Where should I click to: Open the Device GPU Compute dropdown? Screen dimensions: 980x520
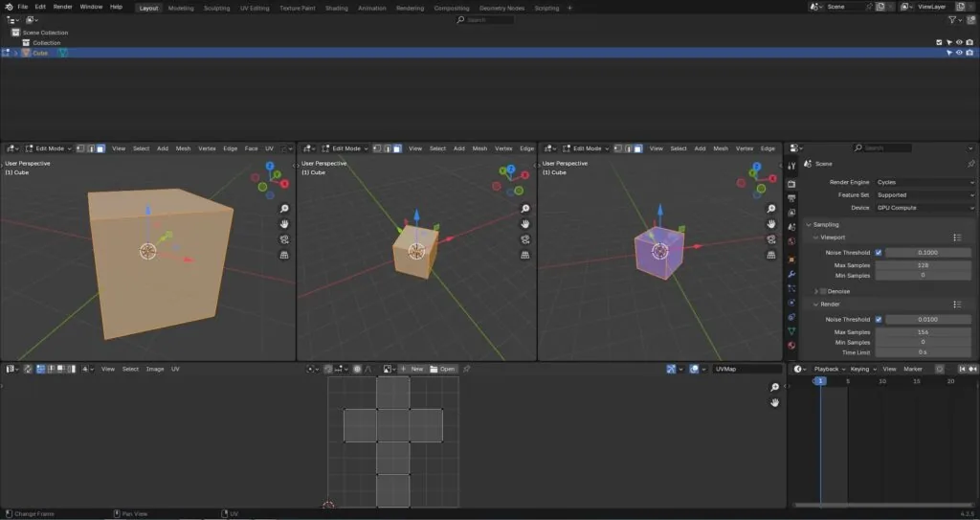[925, 208]
